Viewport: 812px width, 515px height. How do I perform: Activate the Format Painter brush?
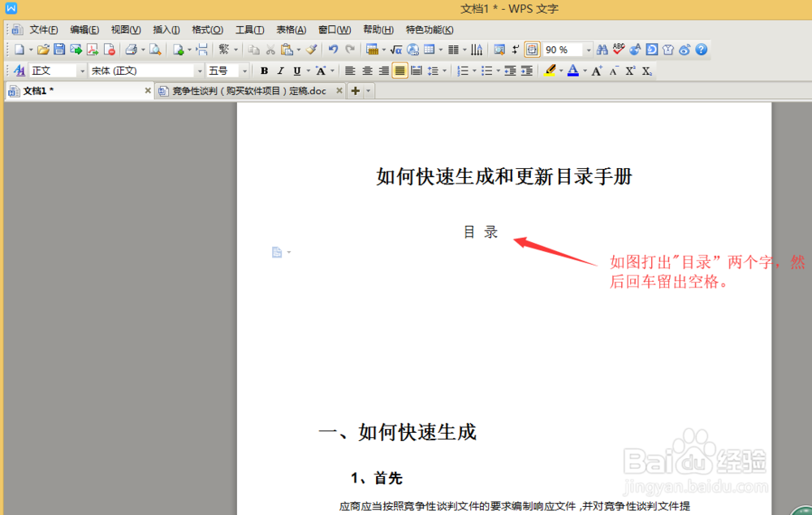pyautogui.click(x=311, y=50)
